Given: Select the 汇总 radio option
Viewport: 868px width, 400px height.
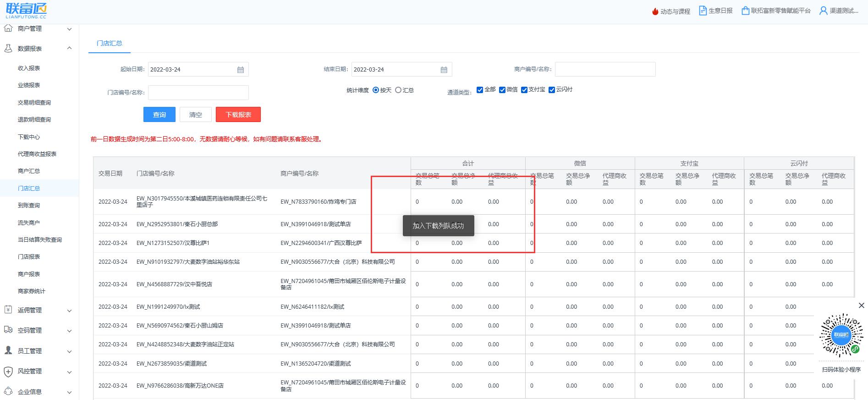Looking at the screenshot, I should pyautogui.click(x=398, y=90).
